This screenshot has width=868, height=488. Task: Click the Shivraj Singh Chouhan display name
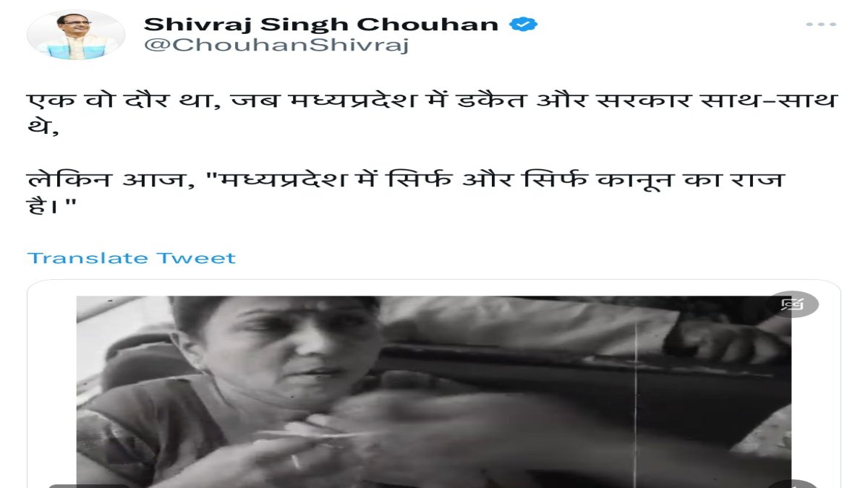pyautogui.click(x=322, y=24)
